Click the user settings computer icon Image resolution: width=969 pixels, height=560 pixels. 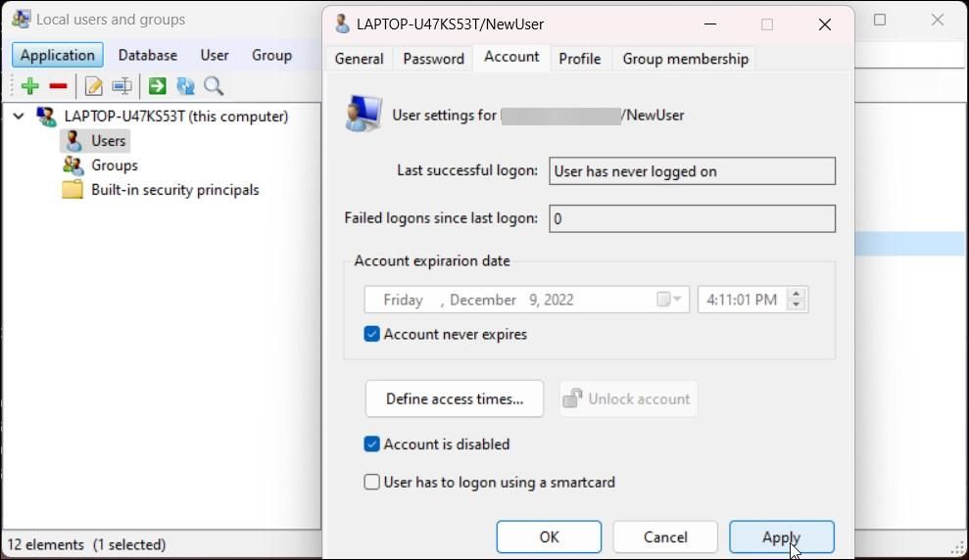(363, 114)
